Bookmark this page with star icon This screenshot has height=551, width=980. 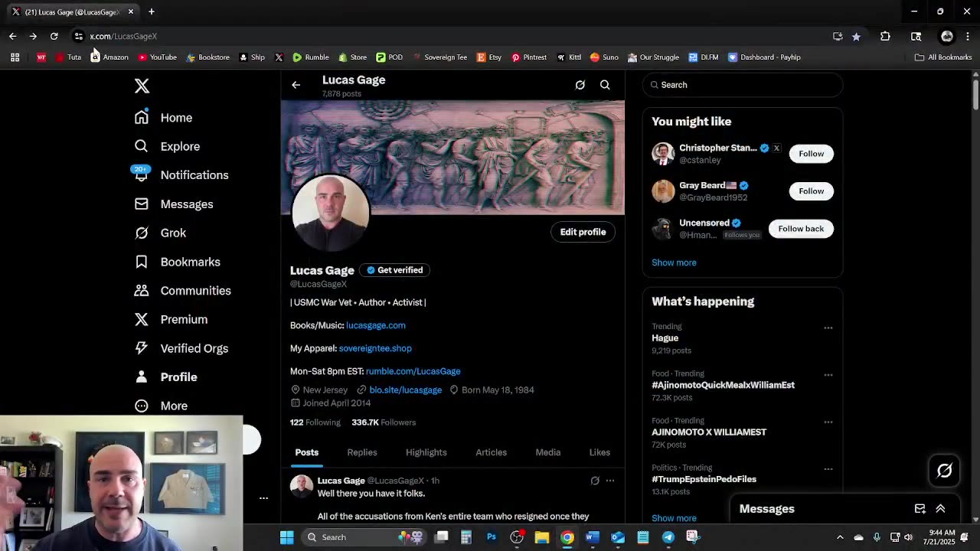(856, 36)
